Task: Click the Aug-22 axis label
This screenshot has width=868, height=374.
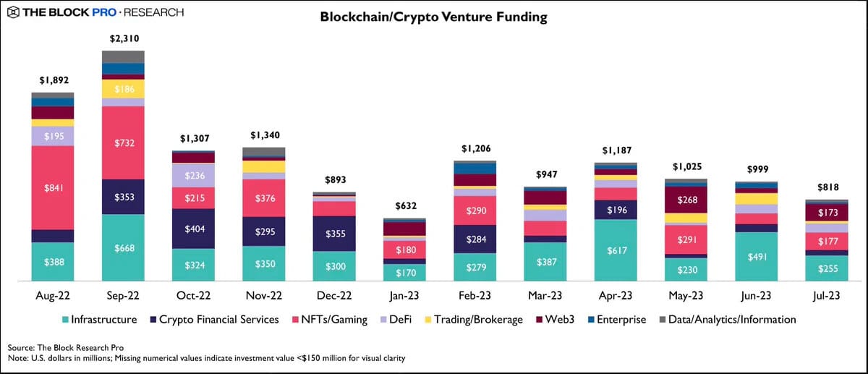Action: (52, 297)
